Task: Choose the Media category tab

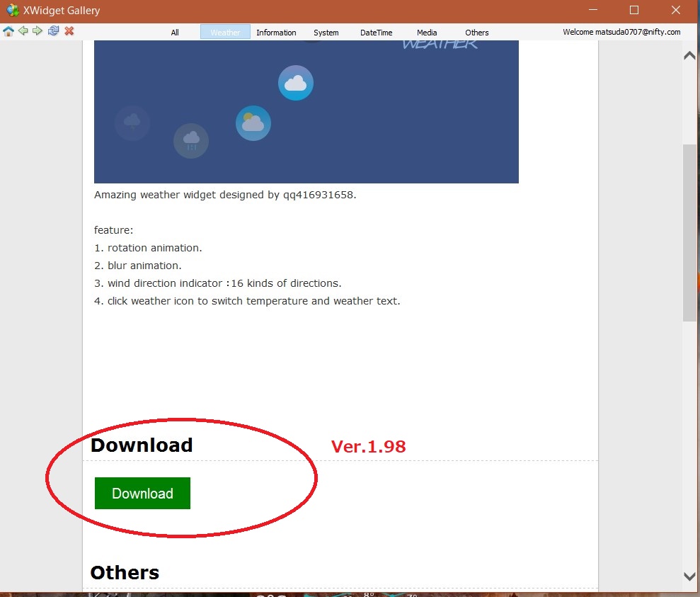Action: coord(427,33)
